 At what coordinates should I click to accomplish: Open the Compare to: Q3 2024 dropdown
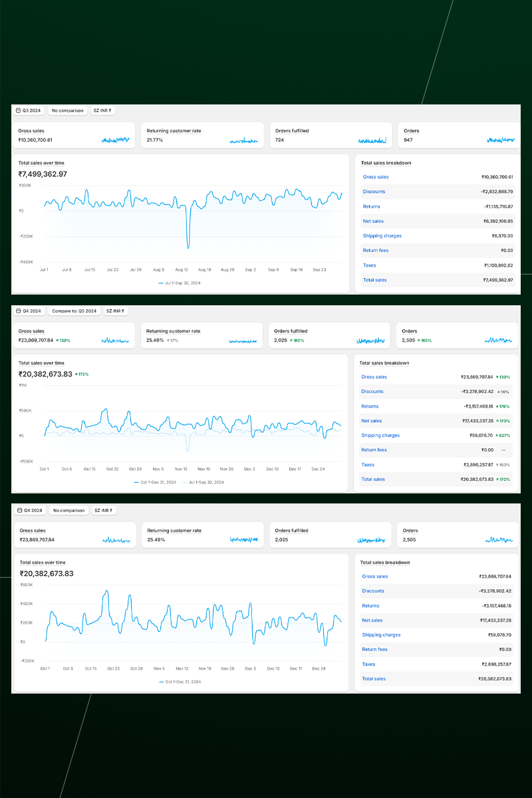(x=74, y=311)
